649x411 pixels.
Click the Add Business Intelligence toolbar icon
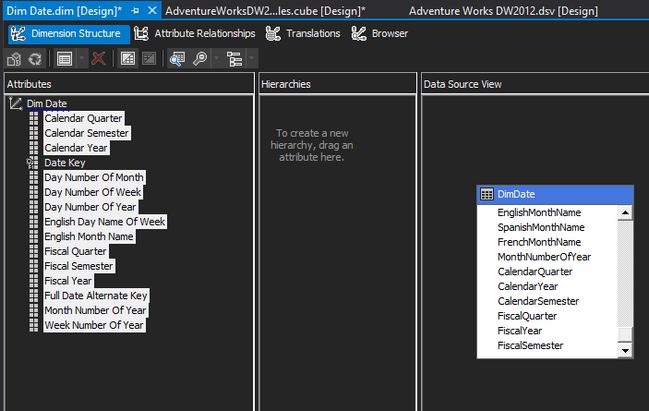click(14, 59)
